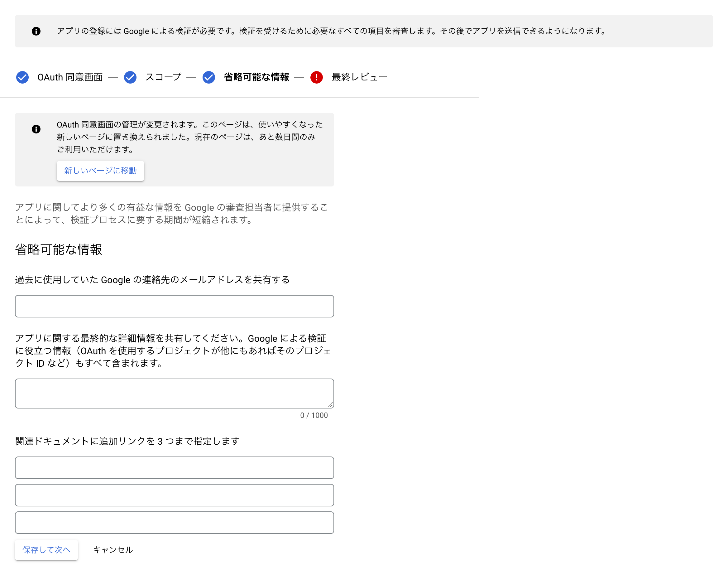This screenshot has height=575, width=728.
Task: Click the info icon in OAuth management notice
Action: pos(36,129)
